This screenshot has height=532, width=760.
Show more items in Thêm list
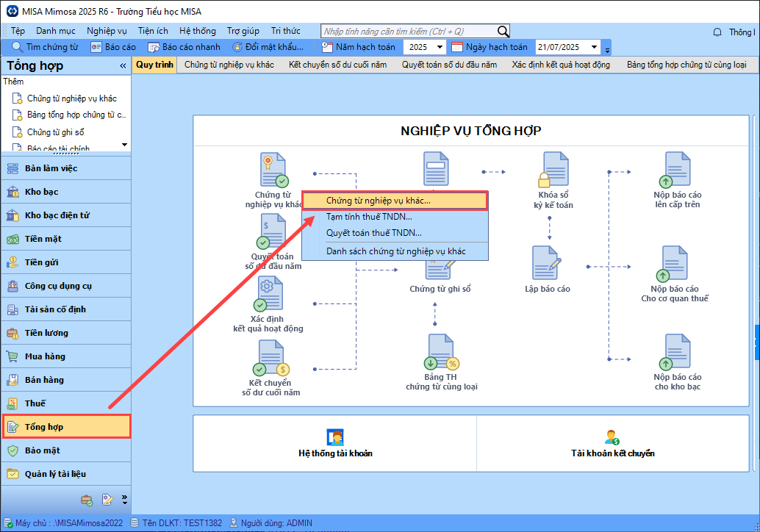124,145
